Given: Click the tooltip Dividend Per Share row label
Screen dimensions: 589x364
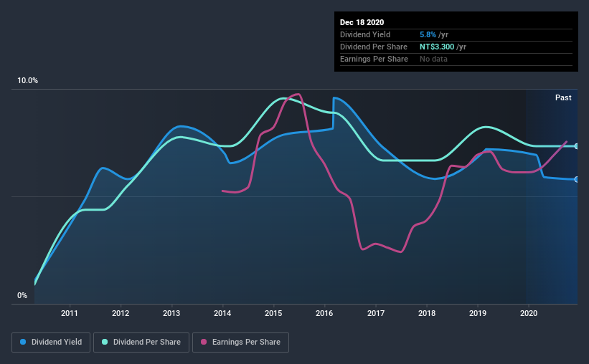Looking at the screenshot, I should point(373,47).
